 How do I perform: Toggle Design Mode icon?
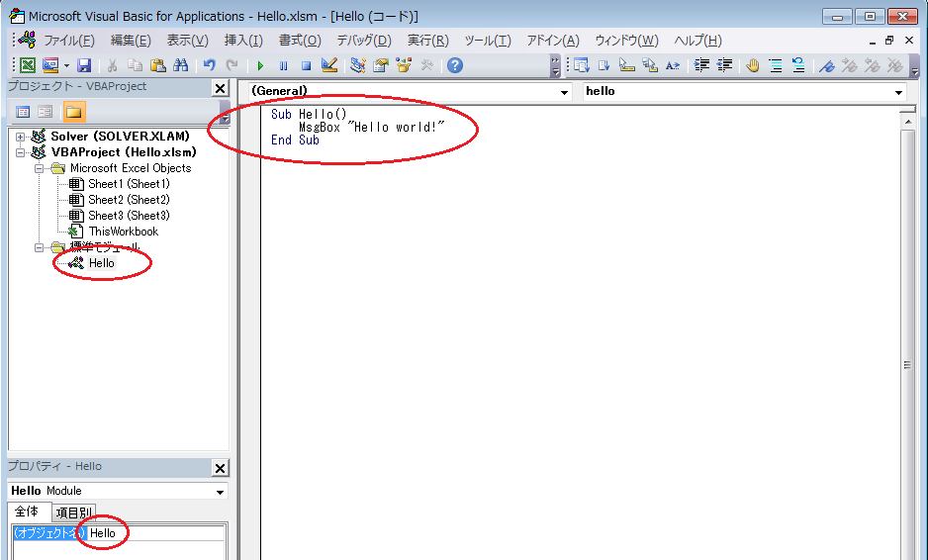(x=329, y=65)
